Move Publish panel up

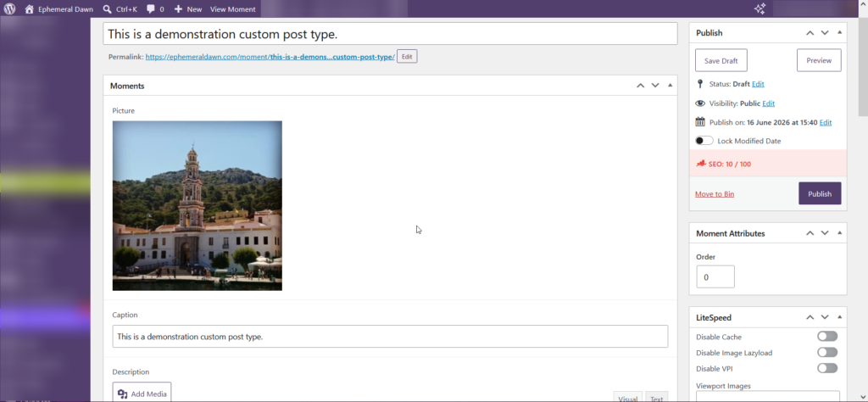pos(810,33)
